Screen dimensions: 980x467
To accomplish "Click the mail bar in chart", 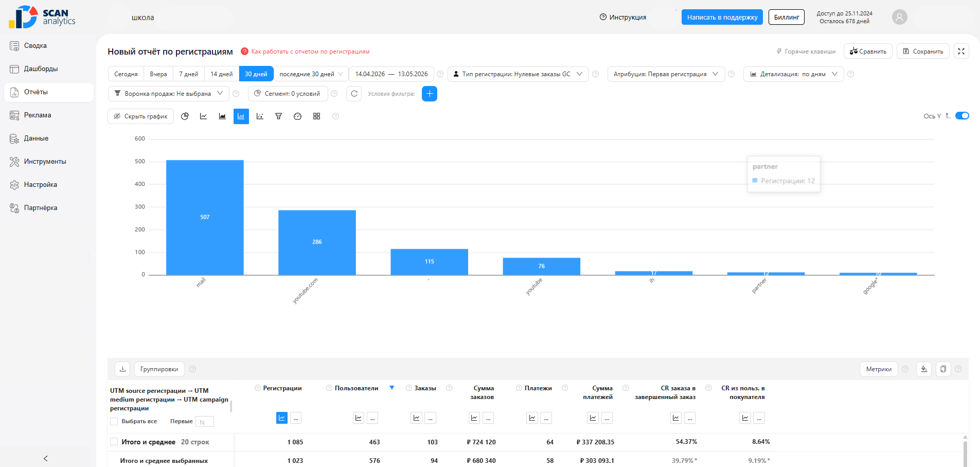I will 205,217.
